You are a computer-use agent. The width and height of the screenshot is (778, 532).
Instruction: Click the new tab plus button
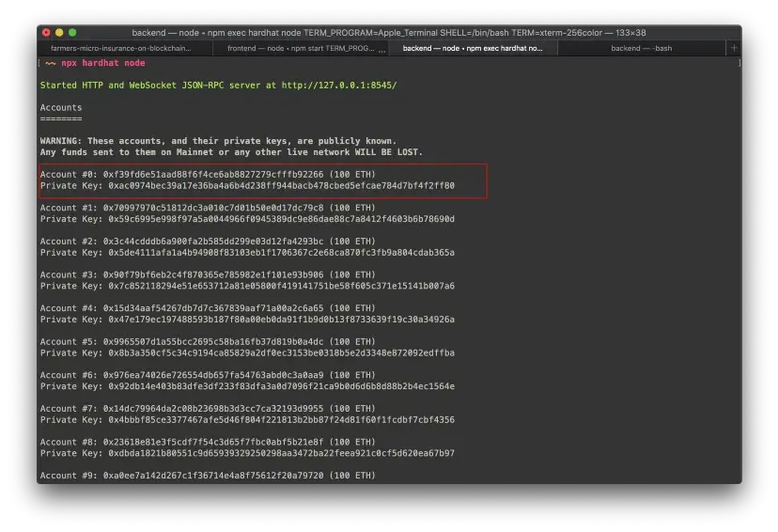pos(734,48)
